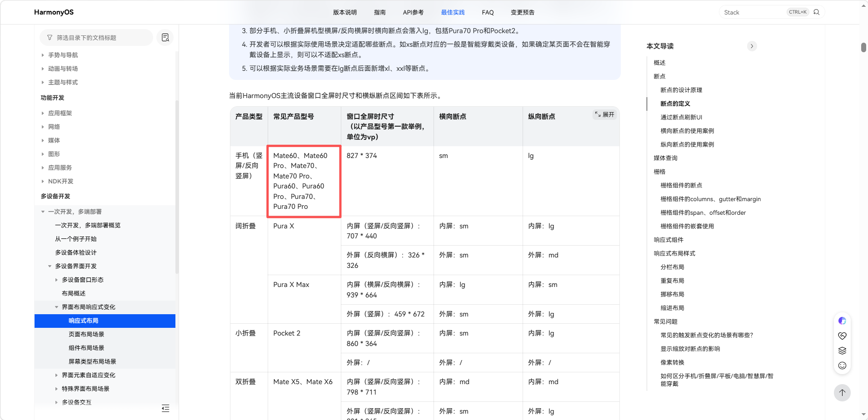
Task: Expand the 应用框架 tree node
Action: point(43,113)
